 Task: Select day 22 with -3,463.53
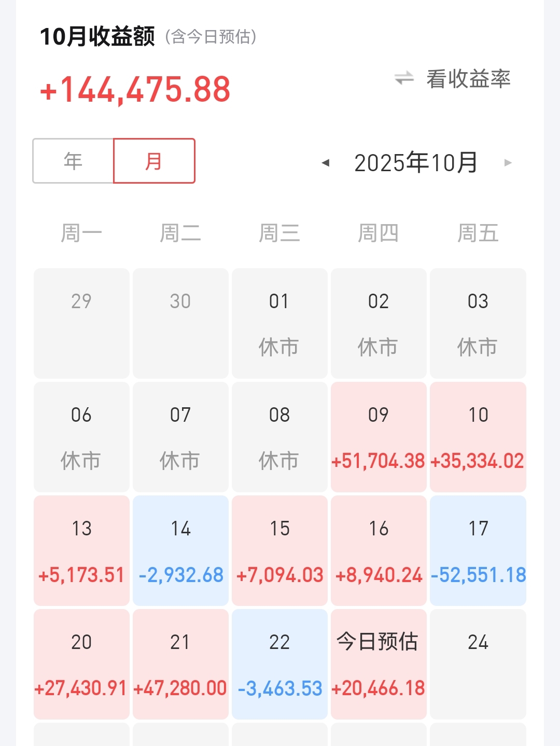tap(279, 664)
